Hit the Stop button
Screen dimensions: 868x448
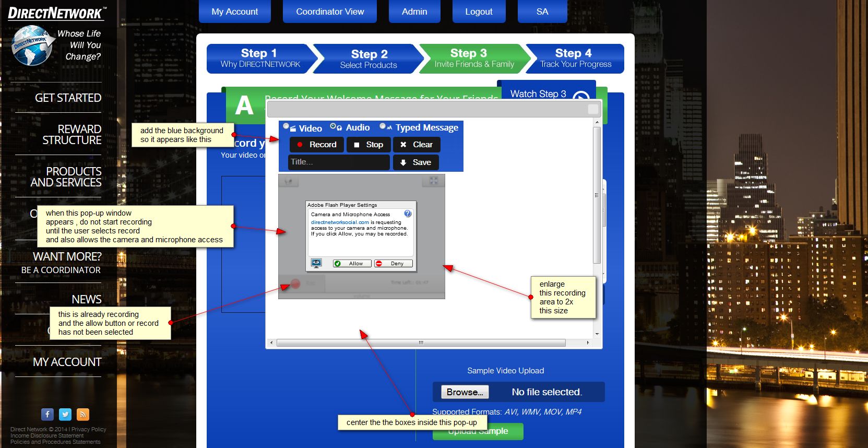pos(368,145)
